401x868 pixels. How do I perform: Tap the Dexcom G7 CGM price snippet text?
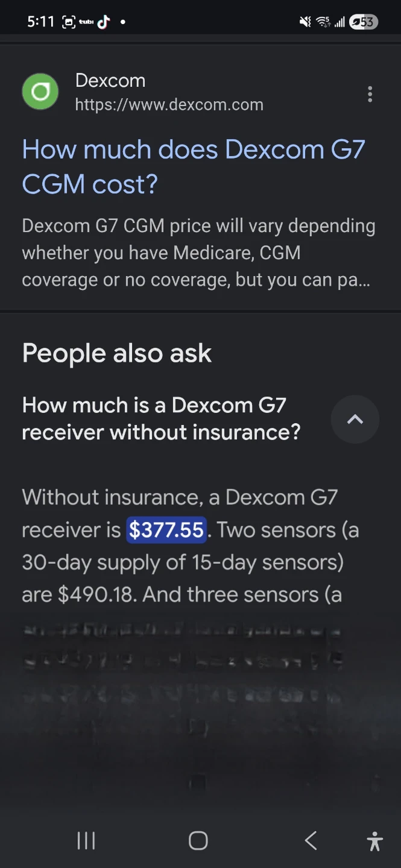[198, 253]
